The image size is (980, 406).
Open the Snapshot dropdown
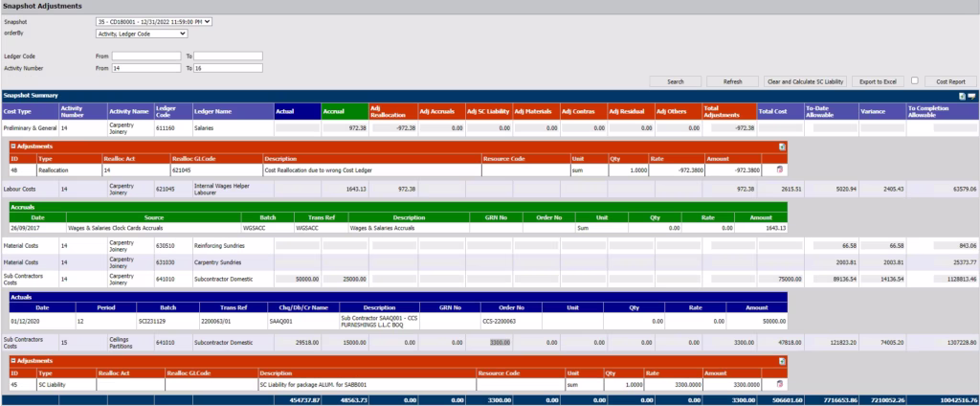[154, 22]
